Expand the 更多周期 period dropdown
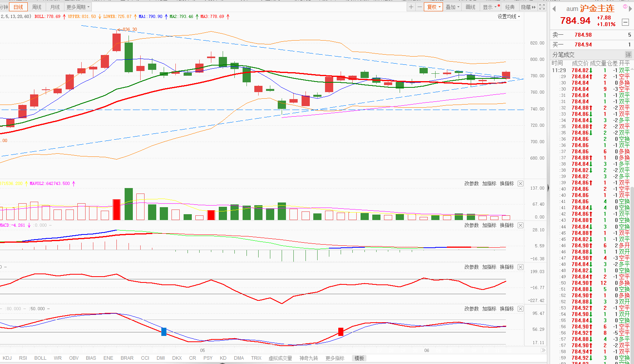This screenshot has height=364, width=634. pyautogui.click(x=78, y=7)
